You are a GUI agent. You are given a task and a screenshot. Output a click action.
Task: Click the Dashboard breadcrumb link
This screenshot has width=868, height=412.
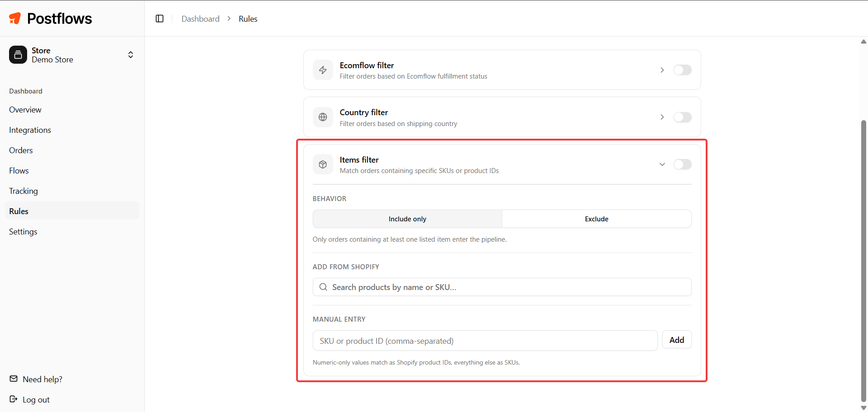click(200, 19)
